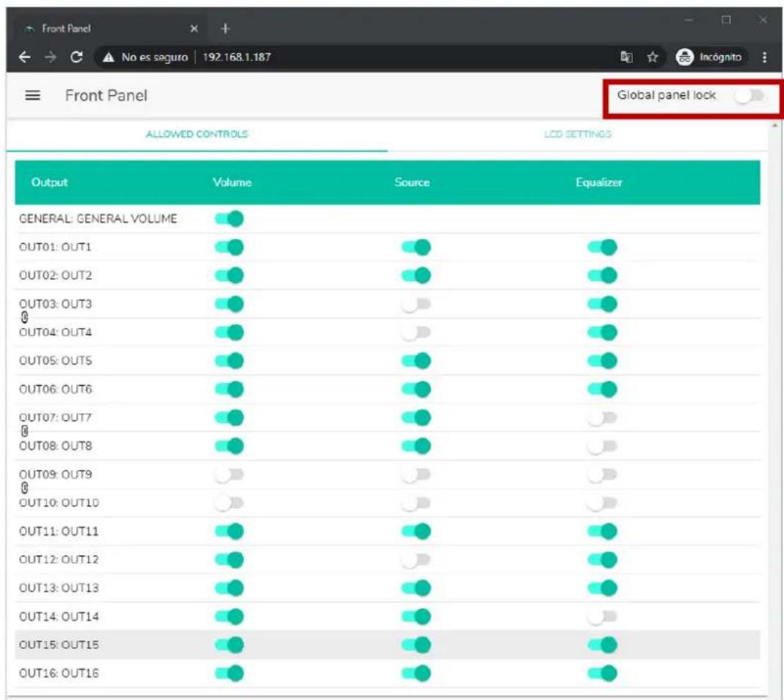784x700 pixels.
Task: Click the OUT01: OUT1 row label
Action: click(56, 247)
